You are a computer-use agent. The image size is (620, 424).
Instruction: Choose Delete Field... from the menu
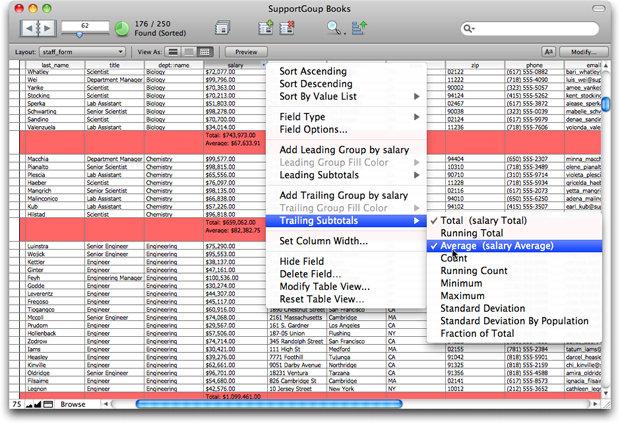(346, 274)
